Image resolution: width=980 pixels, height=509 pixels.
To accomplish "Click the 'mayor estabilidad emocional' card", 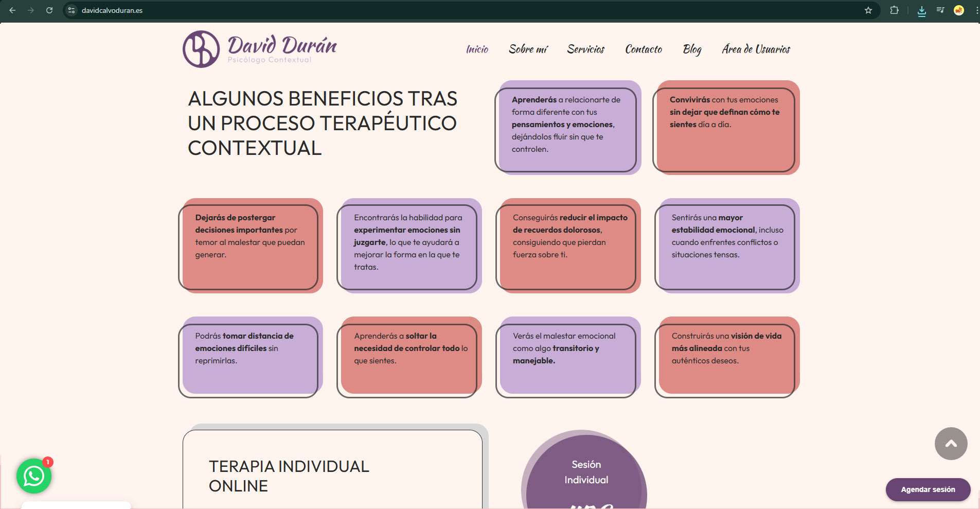I will (x=727, y=245).
